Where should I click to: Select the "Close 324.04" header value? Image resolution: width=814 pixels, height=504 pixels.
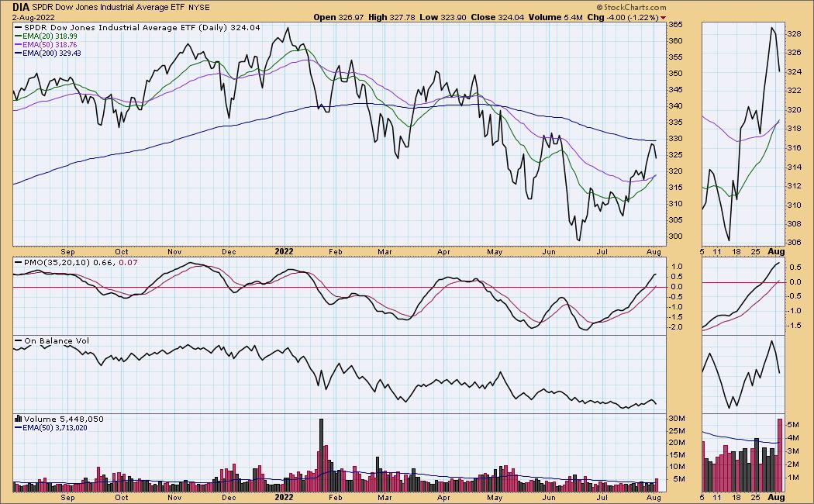tap(498, 17)
